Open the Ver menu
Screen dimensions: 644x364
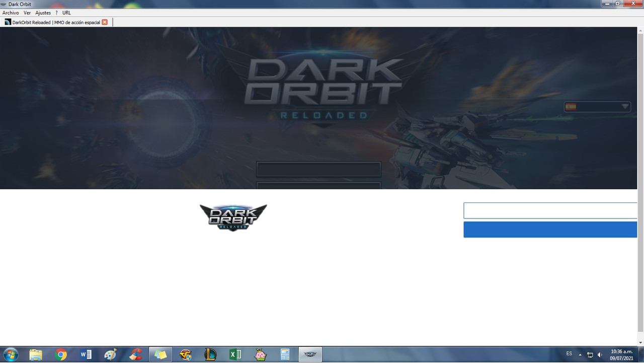pos(27,13)
